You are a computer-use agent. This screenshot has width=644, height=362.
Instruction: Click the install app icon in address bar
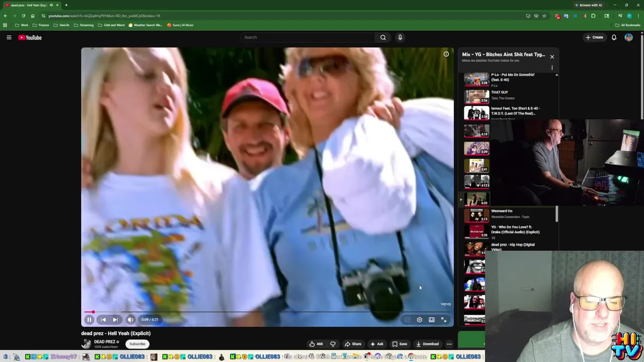click(x=528, y=16)
